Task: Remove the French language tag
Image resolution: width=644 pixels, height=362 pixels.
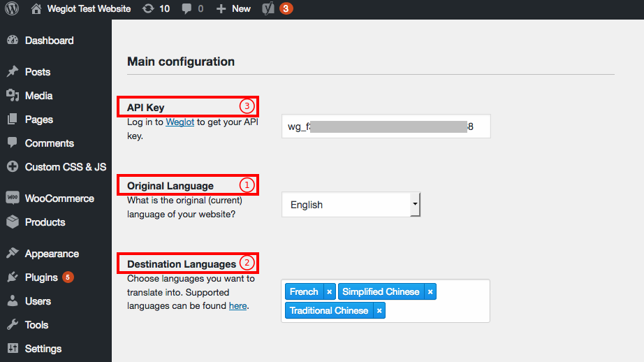Action: pyautogui.click(x=329, y=291)
